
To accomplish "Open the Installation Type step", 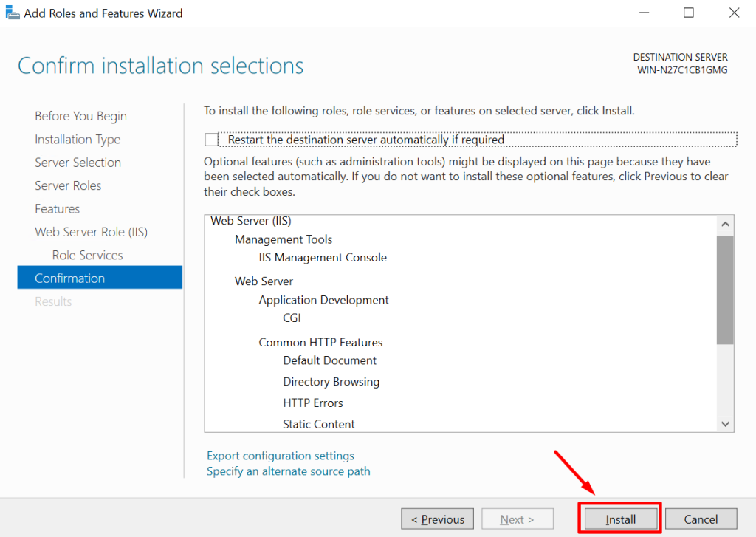I will pyautogui.click(x=78, y=140).
